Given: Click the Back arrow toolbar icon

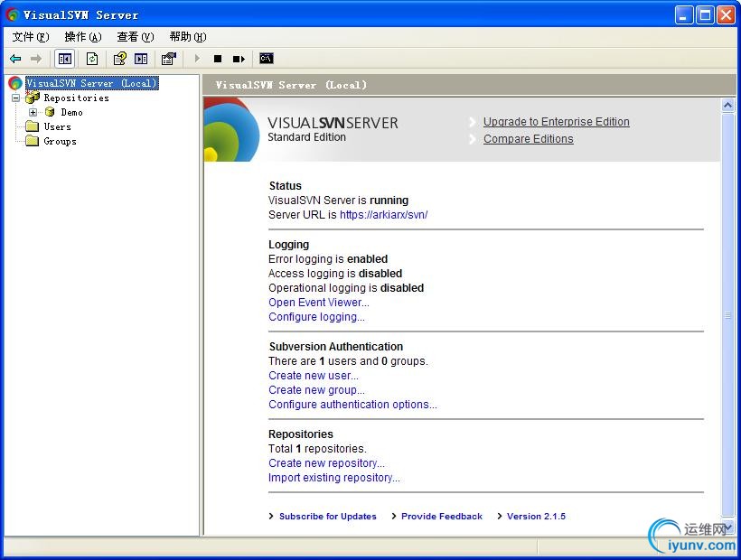Looking at the screenshot, I should click(x=15, y=59).
